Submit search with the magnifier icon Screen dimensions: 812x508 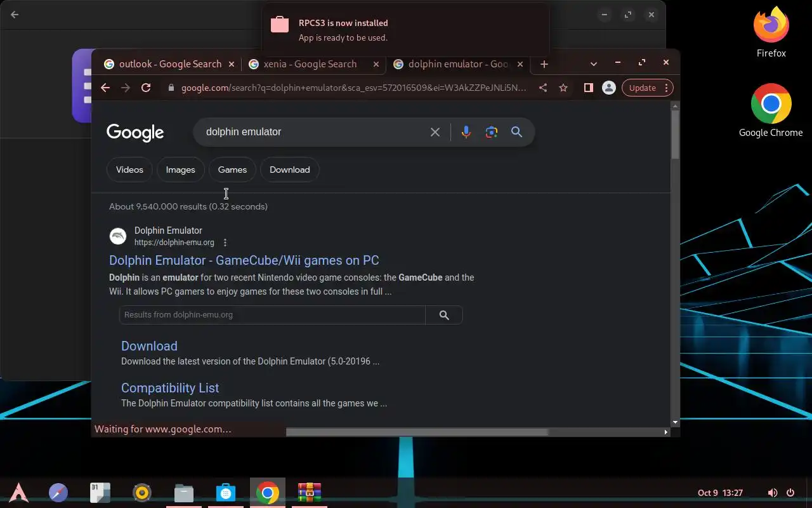pyautogui.click(x=516, y=132)
